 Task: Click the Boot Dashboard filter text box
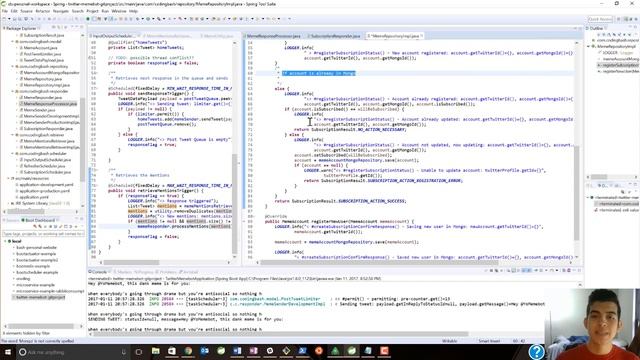[x=43, y=234]
